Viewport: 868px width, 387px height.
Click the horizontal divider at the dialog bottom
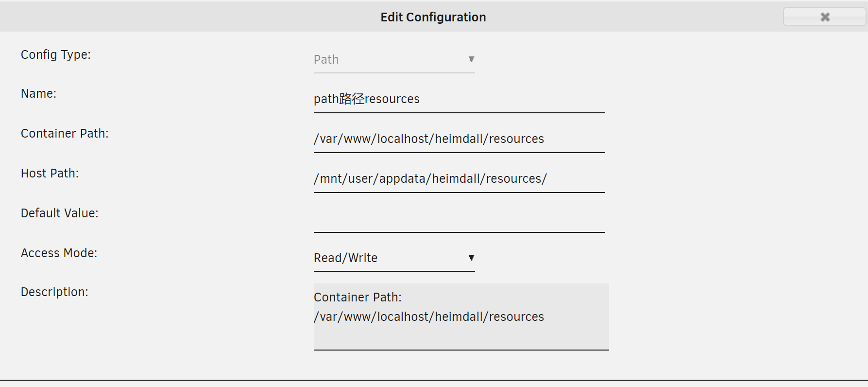pos(434,380)
